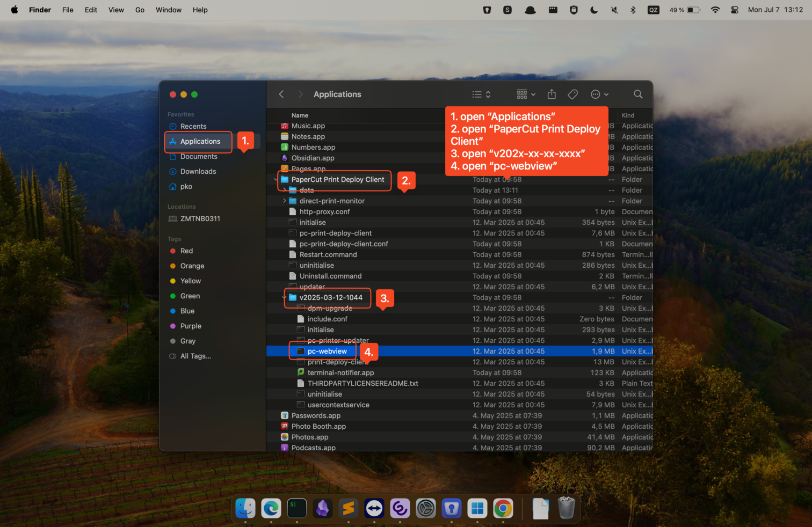812x527 pixels.
Task: Sort by the Kind column header
Action: tap(628, 115)
